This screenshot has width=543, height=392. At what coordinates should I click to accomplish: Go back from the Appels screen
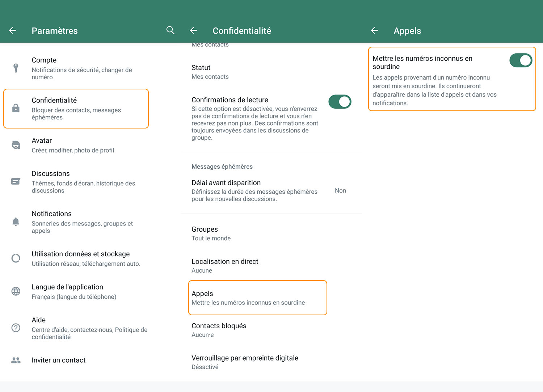pos(375,31)
